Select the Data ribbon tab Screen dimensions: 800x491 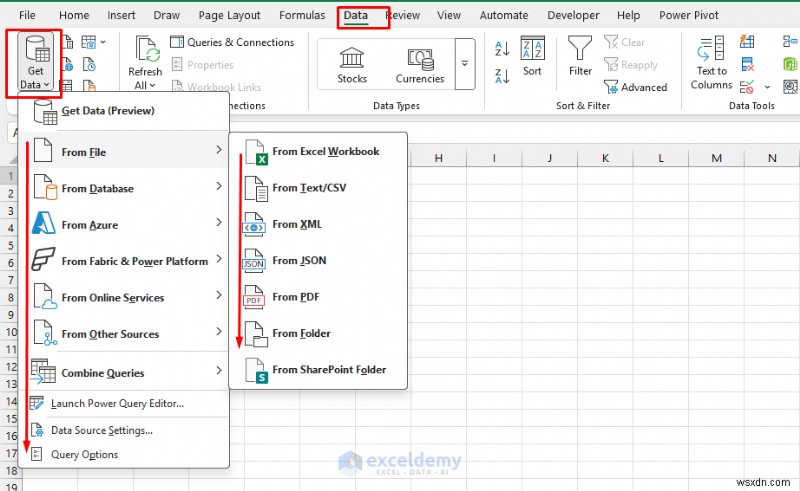pyautogui.click(x=356, y=15)
